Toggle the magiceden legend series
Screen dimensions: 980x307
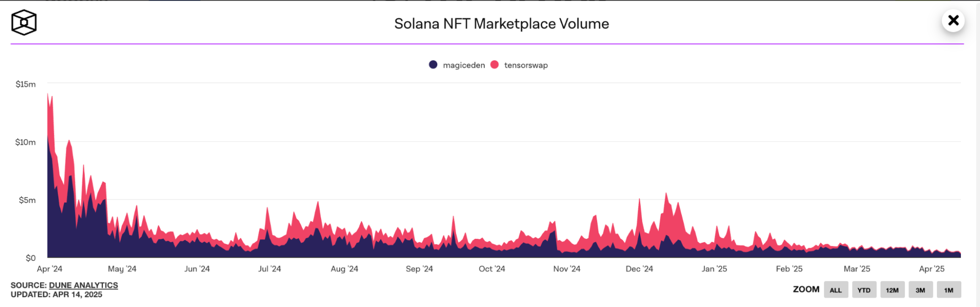[457, 65]
